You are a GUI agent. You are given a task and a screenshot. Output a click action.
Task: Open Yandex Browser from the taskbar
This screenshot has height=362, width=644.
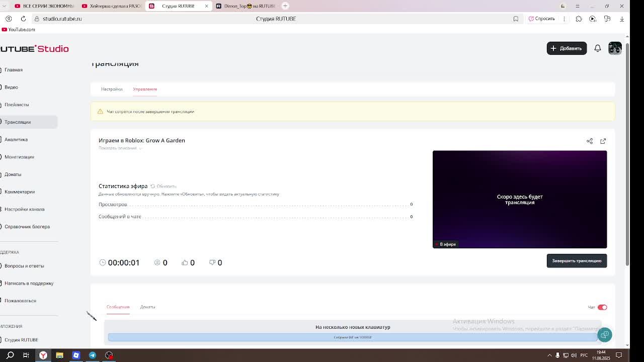(43, 355)
